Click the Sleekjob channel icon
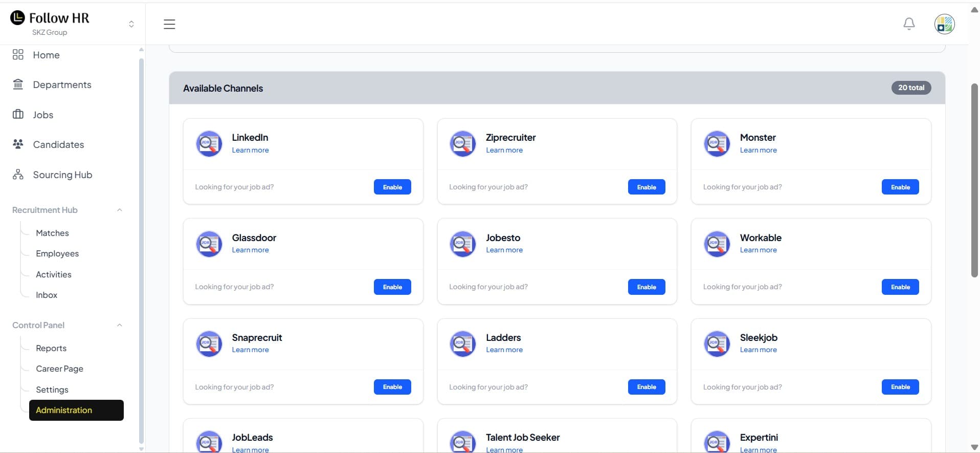 [717, 343]
